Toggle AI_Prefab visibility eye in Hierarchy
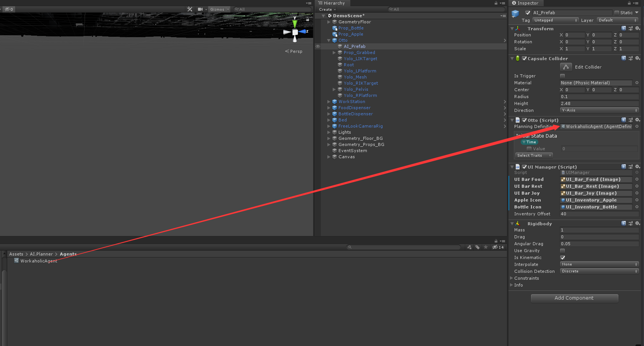 click(x=318, y=46)
